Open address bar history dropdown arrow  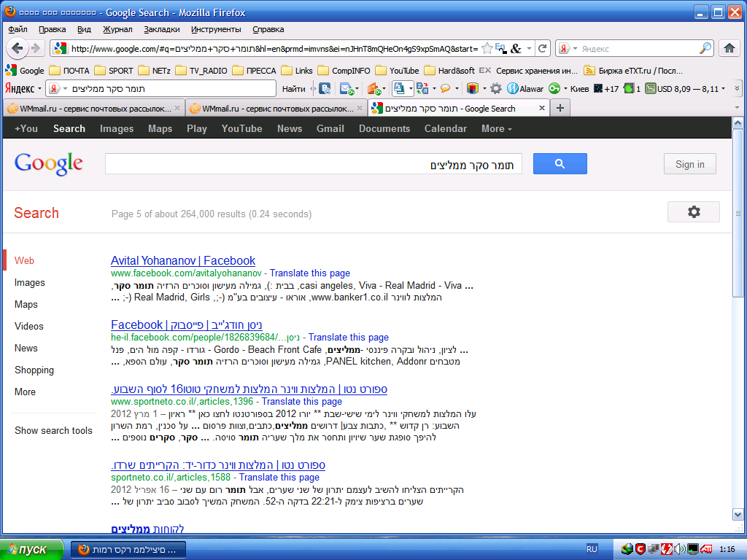[529, 49]
